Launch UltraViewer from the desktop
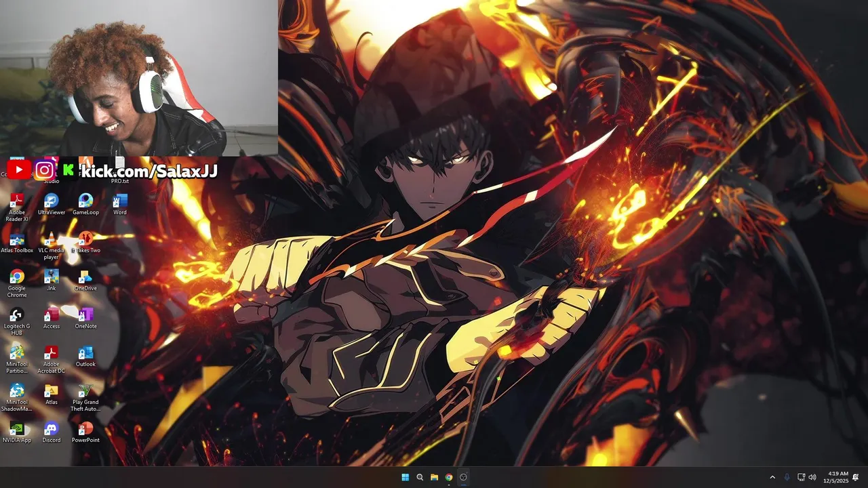The image size is (868, 488). 52,205
